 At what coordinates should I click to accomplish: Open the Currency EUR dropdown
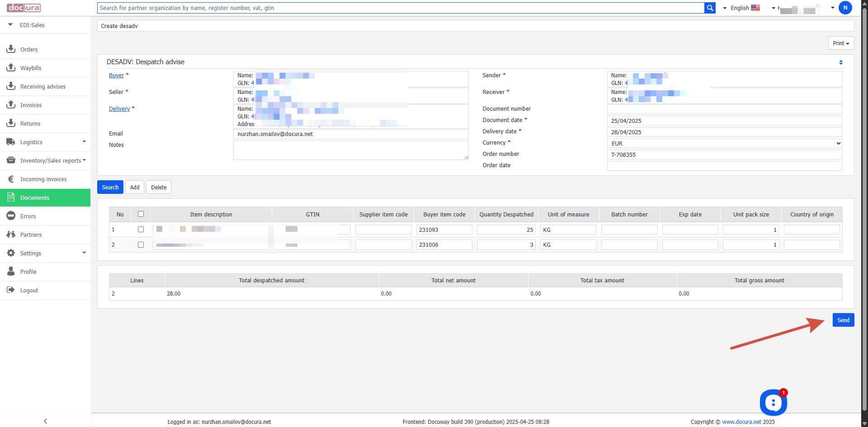(725, 143)
